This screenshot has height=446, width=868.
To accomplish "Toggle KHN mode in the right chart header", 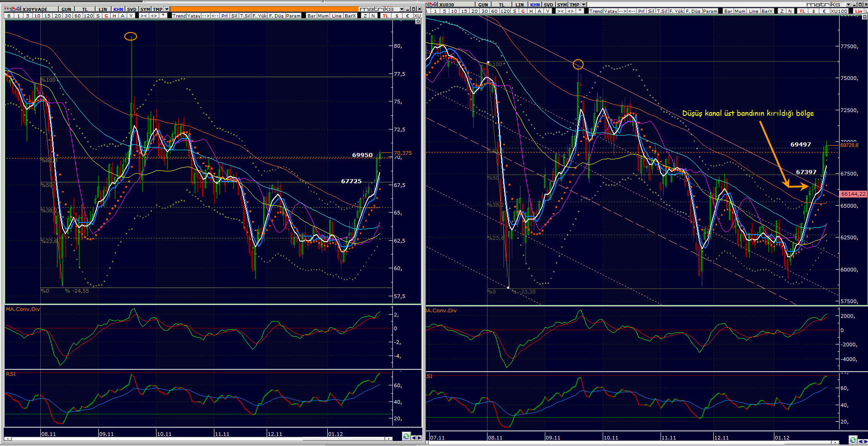I will [535, 5].
